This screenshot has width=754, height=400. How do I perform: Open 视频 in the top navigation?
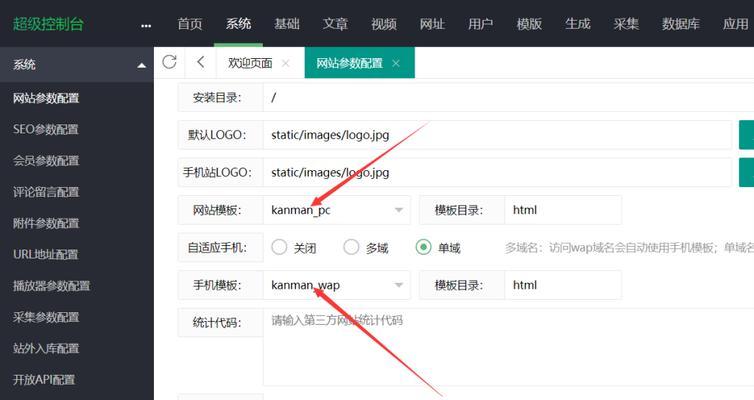pyautogui.click(x=384, y=24)
